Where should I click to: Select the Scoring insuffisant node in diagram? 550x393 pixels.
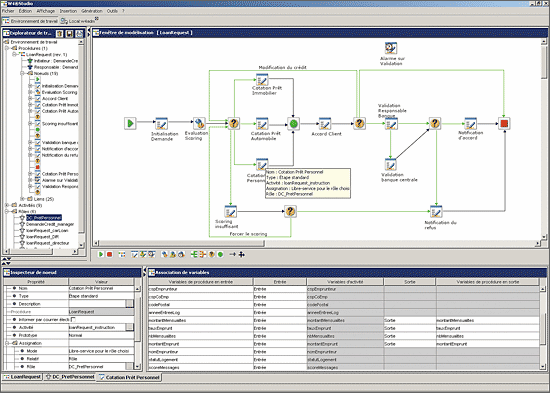coord(230,212)
